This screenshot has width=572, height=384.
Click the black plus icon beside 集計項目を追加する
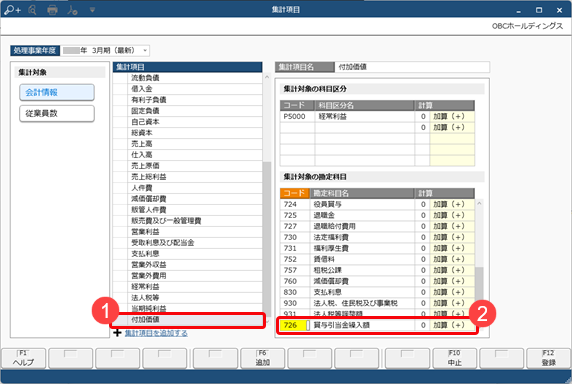(117, 333)
